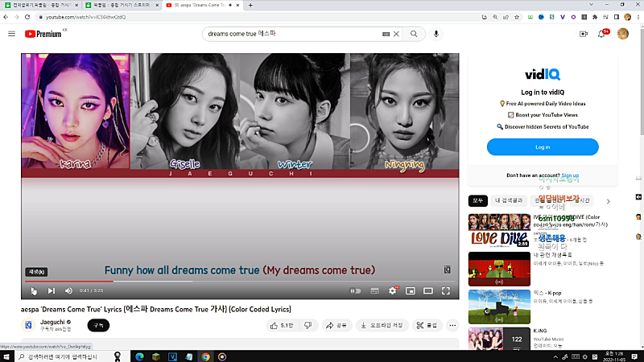
Task: Open the Chrome extensions puzzle icon
Action: pos(595,17)
